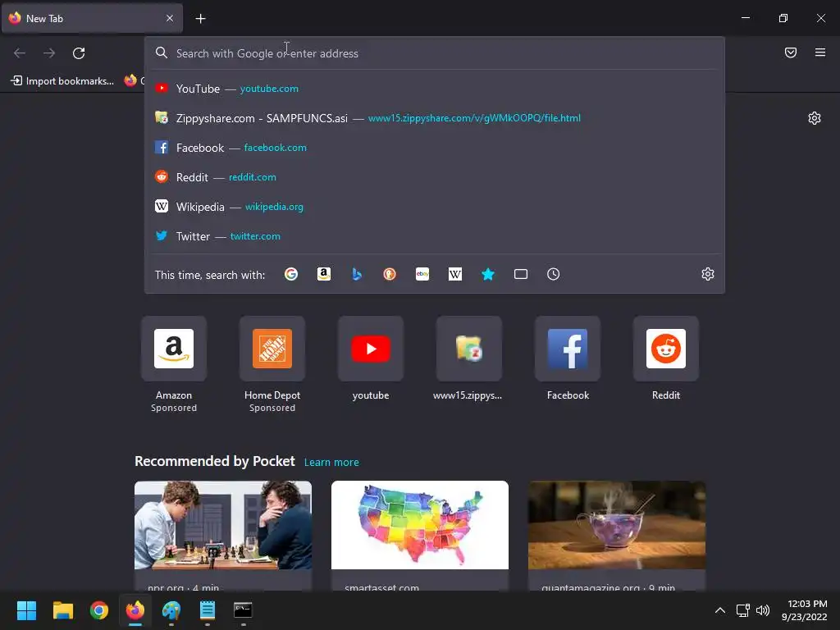The height and width of the screenshot is (630, 840).
Task: Open smartasset.com colorful US map card
Action: 419,536
